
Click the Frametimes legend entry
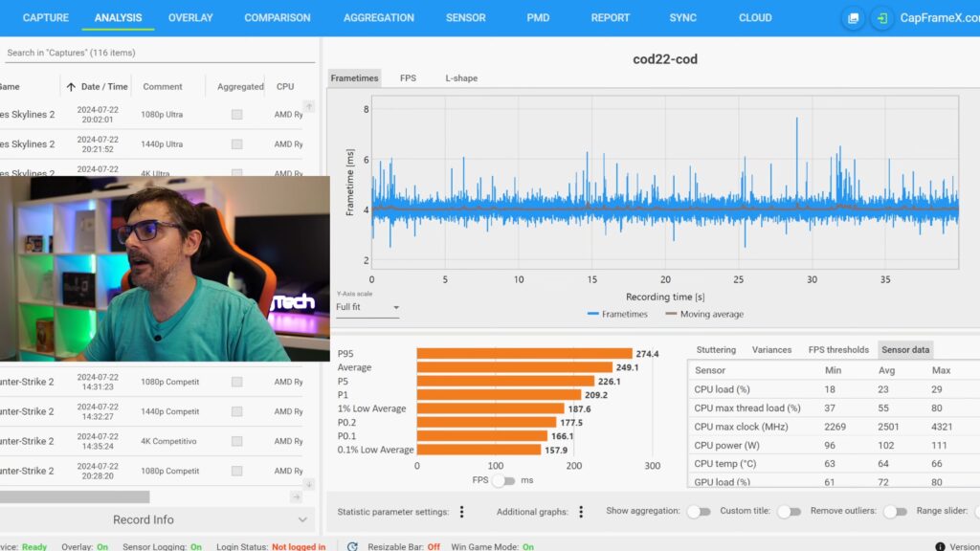(617, 314)
